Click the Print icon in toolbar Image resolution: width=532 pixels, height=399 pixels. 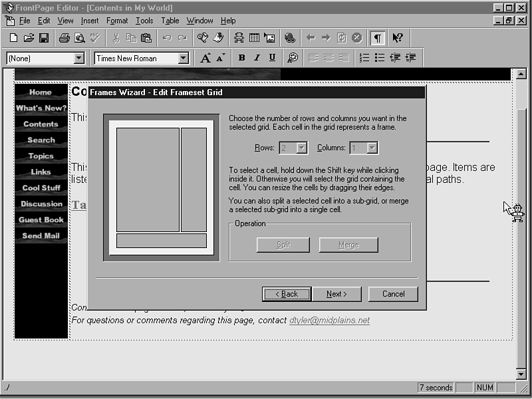[64, 38]
